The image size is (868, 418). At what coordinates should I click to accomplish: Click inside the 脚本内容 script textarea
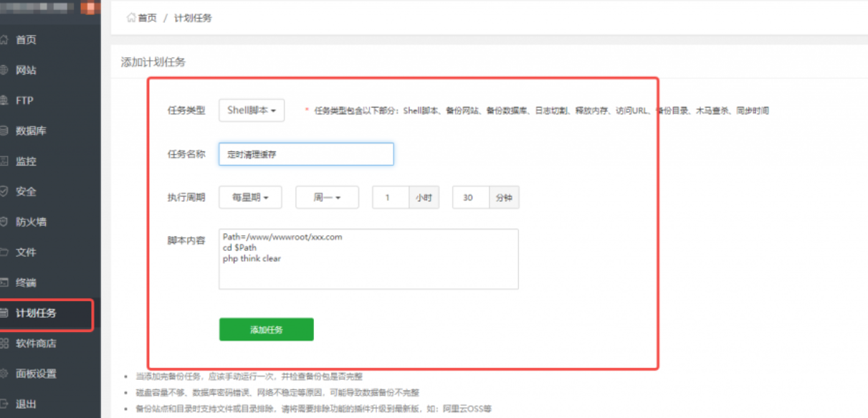[368, 269]
